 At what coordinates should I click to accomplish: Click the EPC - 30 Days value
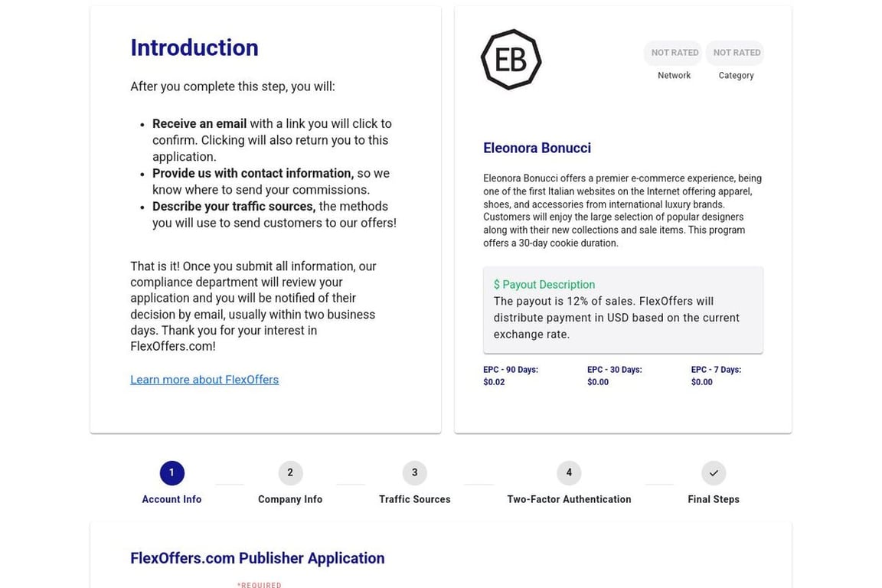coord(597,382)
